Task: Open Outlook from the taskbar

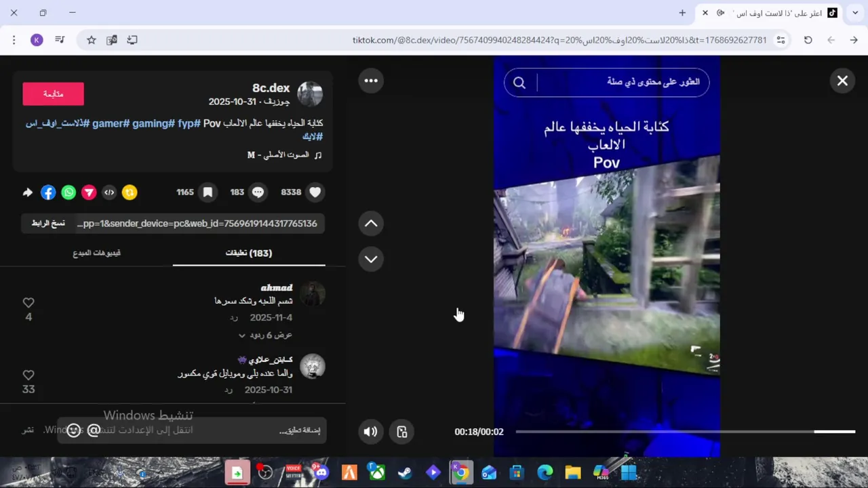Action: tap(489, 472)
